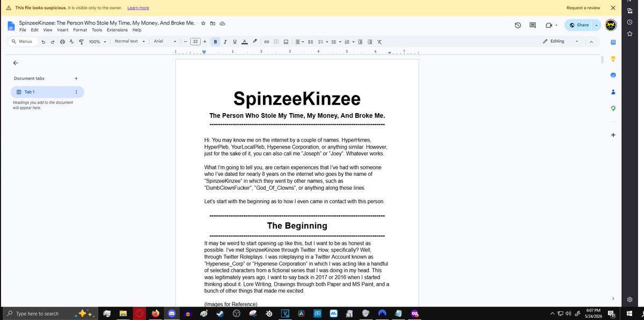Open the File menu
The height and width of the screenshot is (320, 644).
(23, 30)
